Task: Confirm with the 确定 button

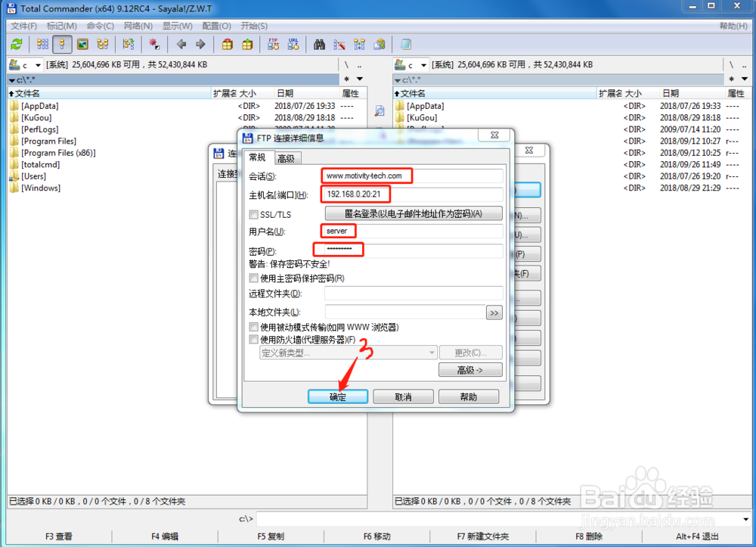Action: click(337, 396)
